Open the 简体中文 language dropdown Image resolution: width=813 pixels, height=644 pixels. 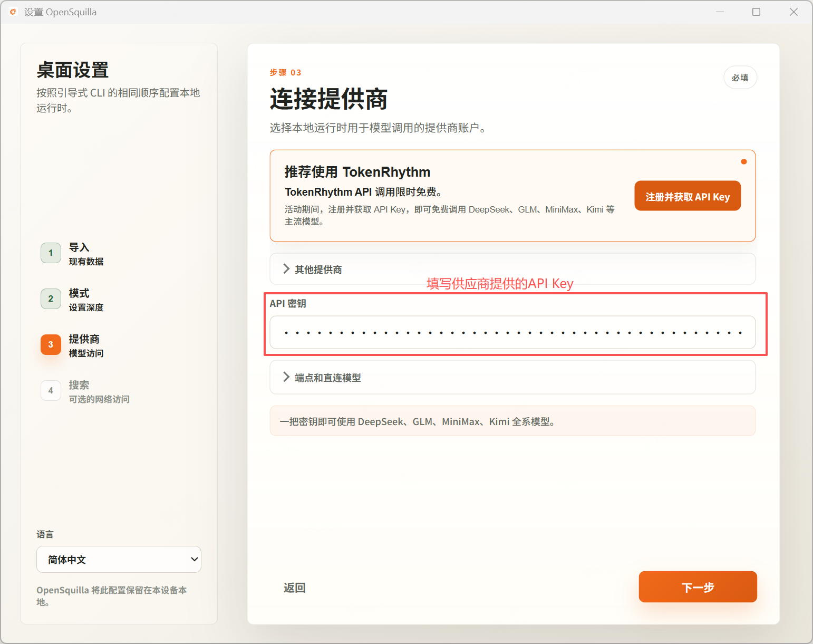click(x=119, y=559)
